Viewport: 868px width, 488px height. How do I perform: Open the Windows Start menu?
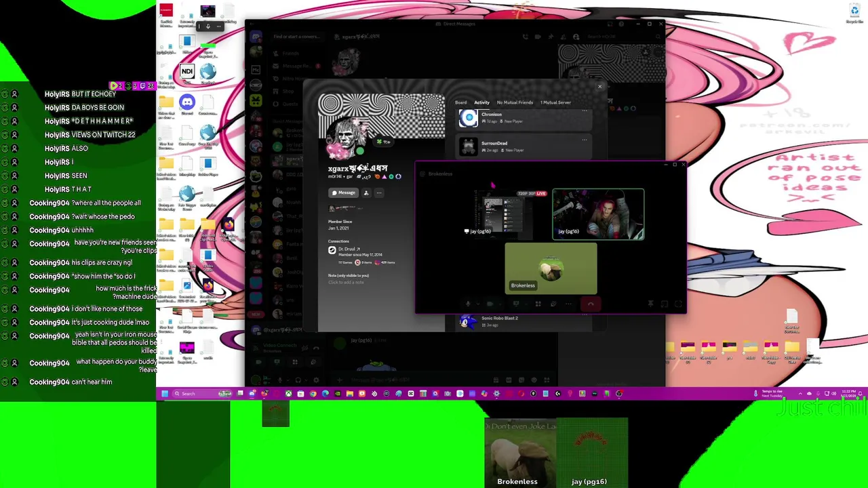[x=164, y=393]
